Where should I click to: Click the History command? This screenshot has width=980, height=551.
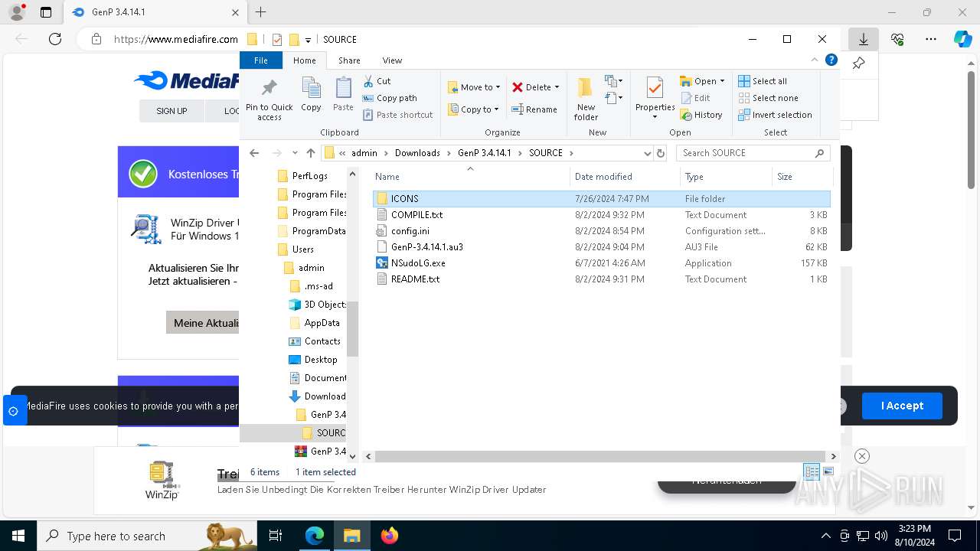click(x=701, y=115)
